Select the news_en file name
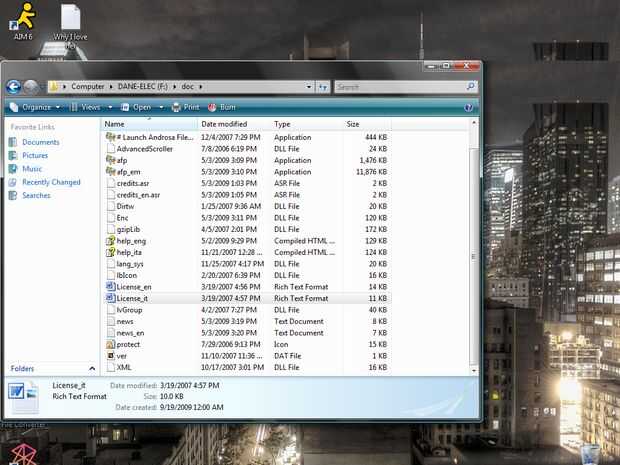 (130, 333)
